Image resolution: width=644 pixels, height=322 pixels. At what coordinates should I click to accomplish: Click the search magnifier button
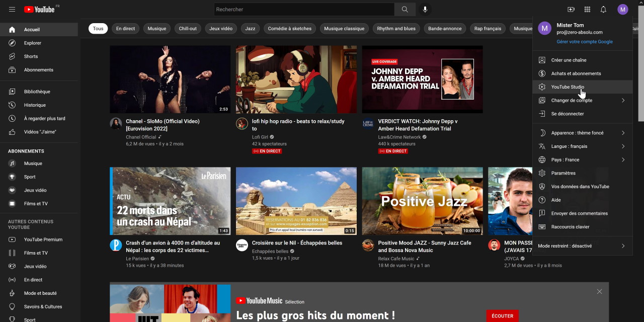[405, 10]
